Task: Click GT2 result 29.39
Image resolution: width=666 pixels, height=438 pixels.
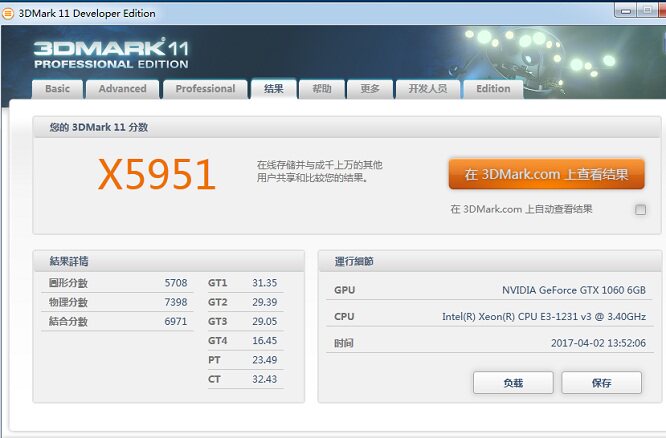Action: (265, 302)
